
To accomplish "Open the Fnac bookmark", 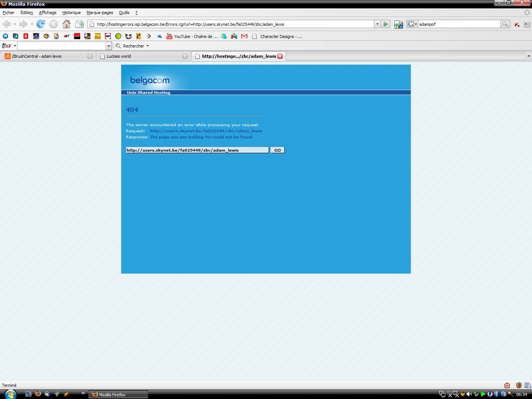I will [x=98, y=36].
